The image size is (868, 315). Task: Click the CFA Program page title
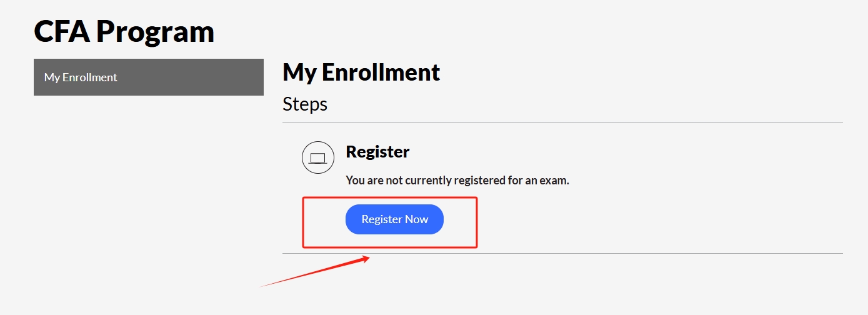click(x=124, y=31)
